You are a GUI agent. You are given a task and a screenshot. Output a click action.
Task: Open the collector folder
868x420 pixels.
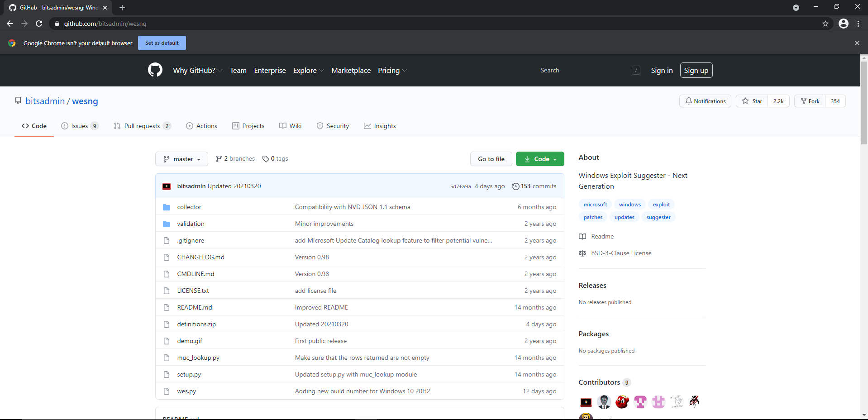tap(189, 207)
